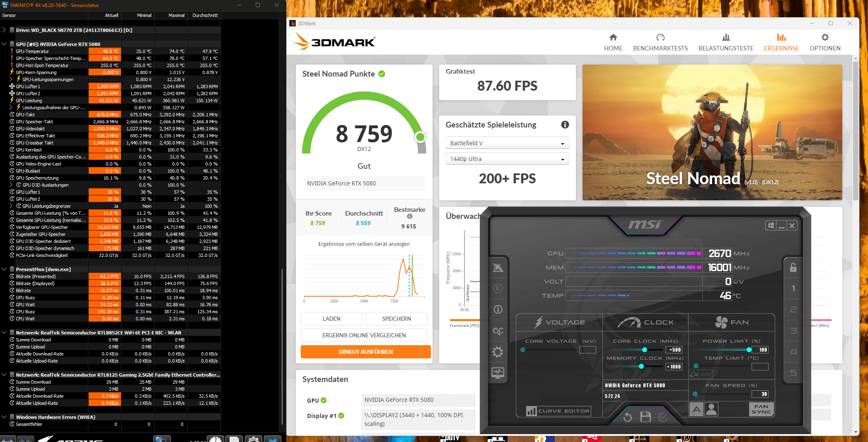The image size is (868, 442).
Task: Select the GPU Leistung sensor row
Action: click(110, 101)
